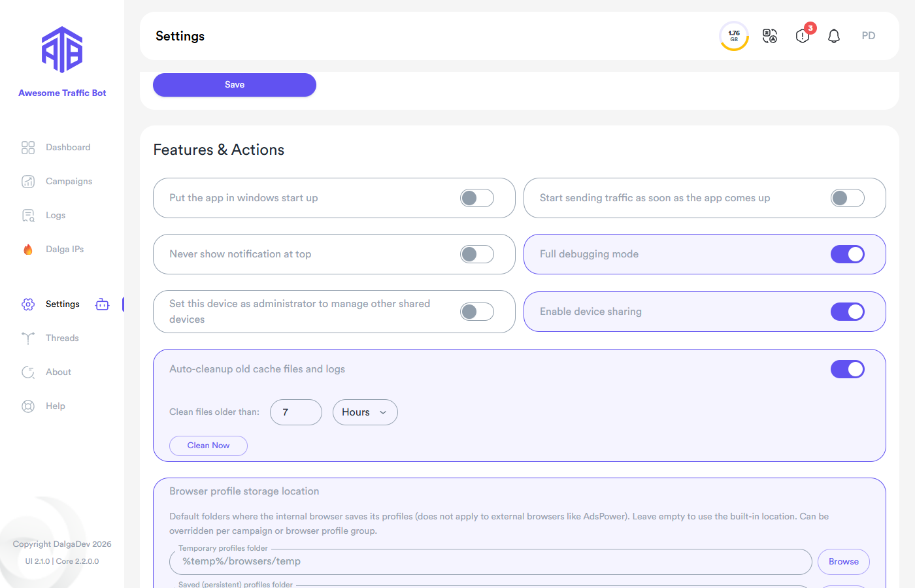Click the Dashboard grid icon

(x=28, y=148)
